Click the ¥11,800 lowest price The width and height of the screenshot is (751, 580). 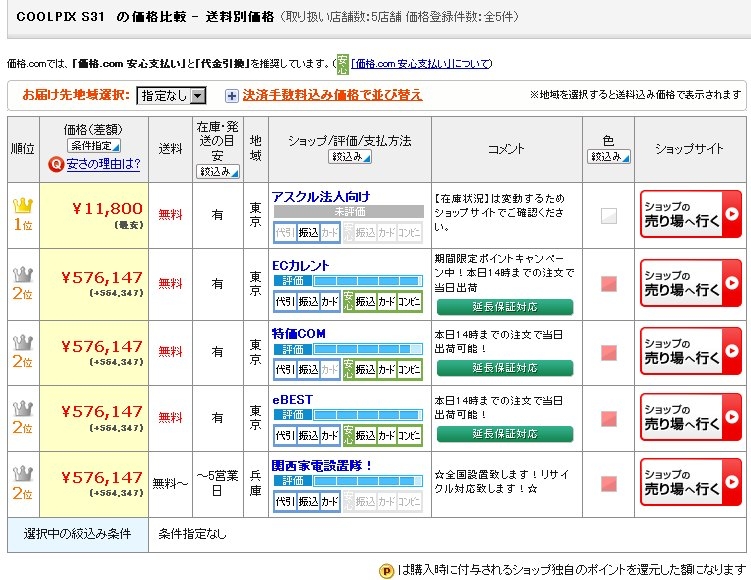[107, 209]
